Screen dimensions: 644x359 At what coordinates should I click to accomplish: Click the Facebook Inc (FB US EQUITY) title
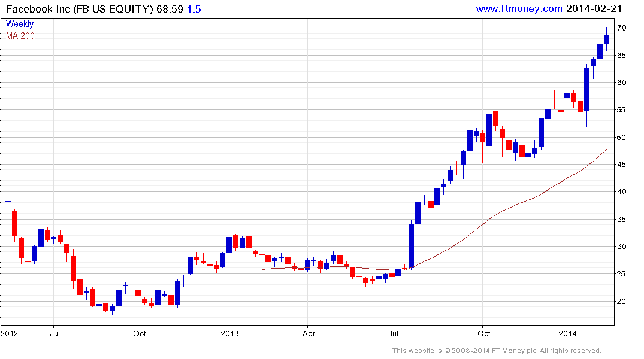80,9
